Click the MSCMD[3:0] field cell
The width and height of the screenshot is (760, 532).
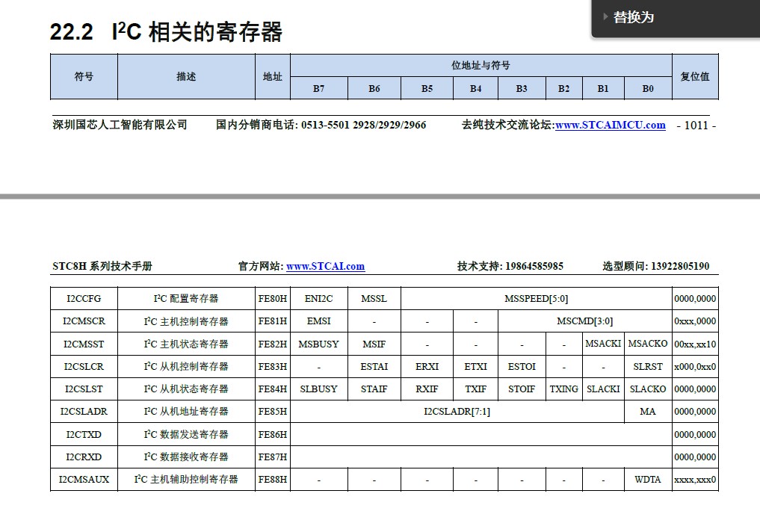click(584, 321)
